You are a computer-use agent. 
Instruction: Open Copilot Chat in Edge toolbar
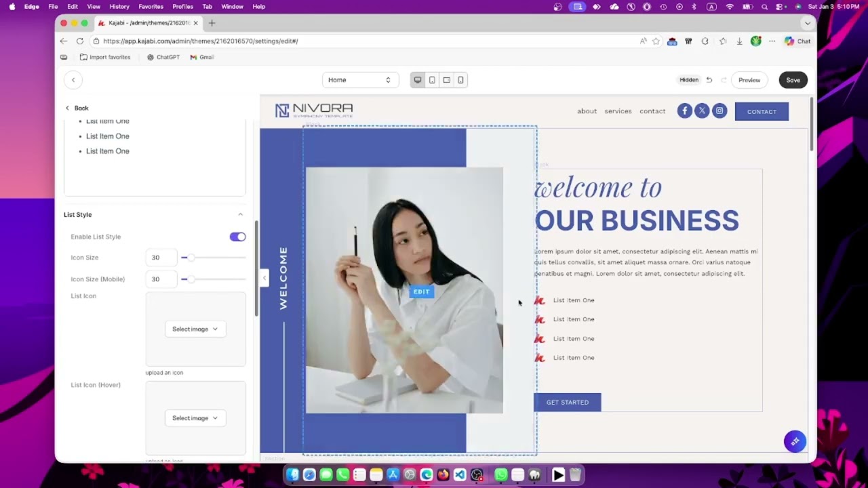pos(797,41)
